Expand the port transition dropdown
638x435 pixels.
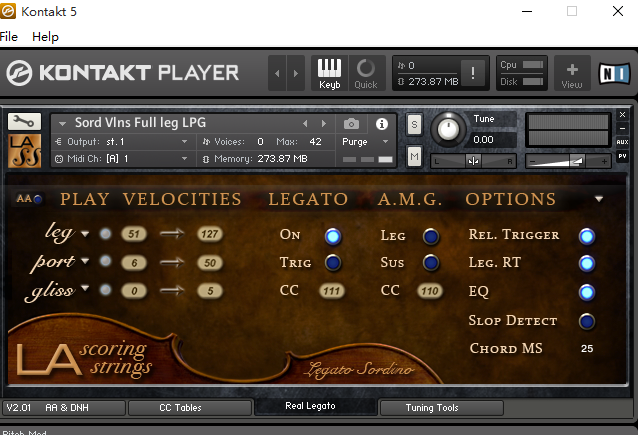coord(85,261)
